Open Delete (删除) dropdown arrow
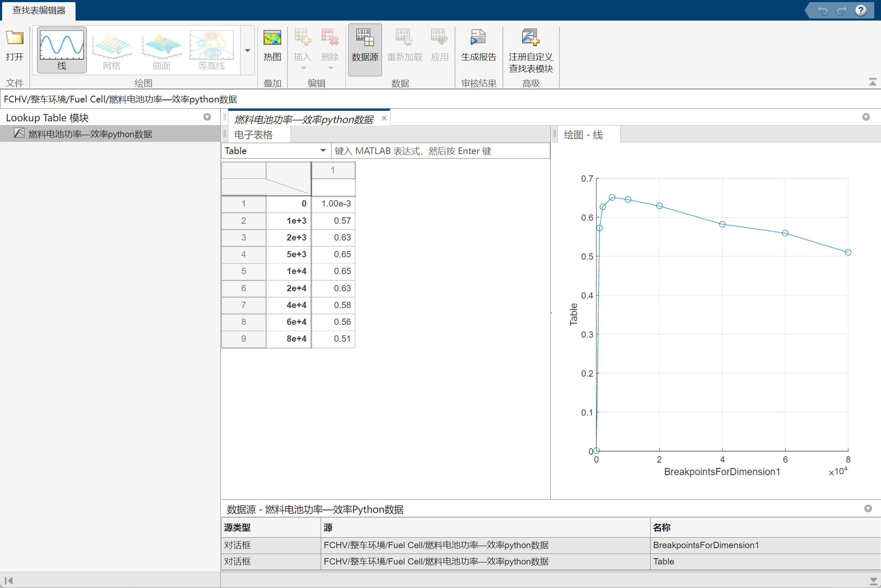Screen dimensions: 881x588 (x=330, y=68)
